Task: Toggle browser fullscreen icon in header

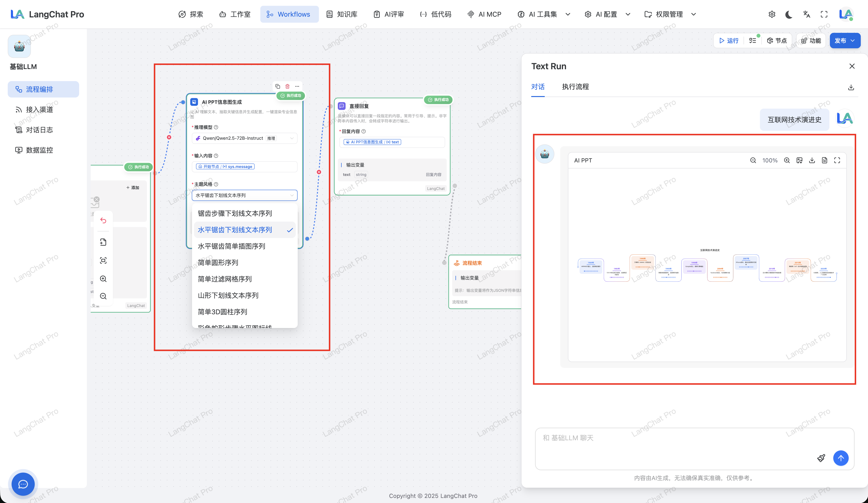Action: coord(824,14)
